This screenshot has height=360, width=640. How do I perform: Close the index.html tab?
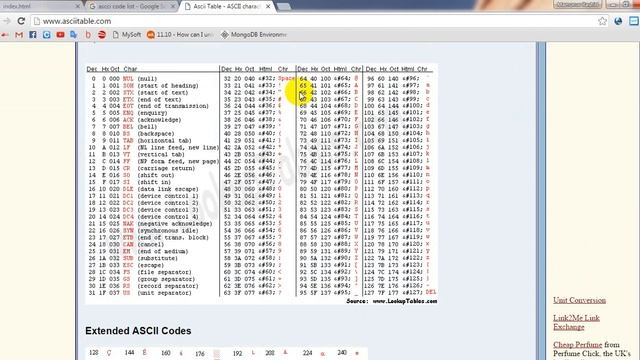coord(78,7)
